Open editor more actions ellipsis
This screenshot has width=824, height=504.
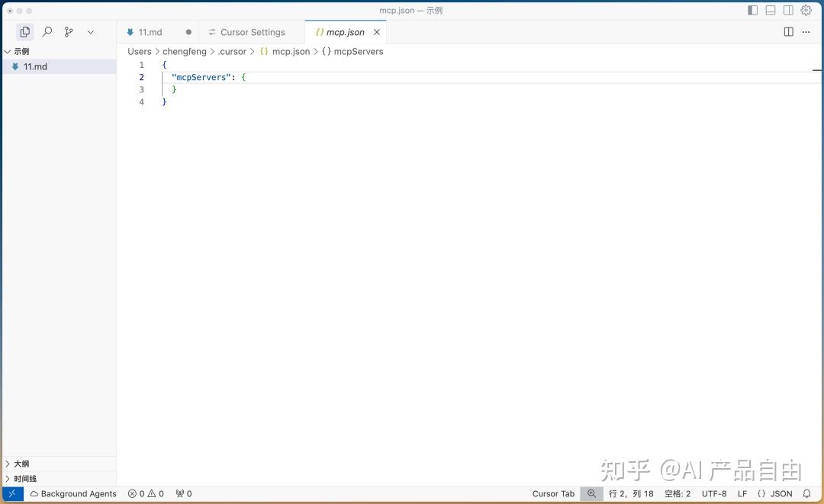(806, 32)
